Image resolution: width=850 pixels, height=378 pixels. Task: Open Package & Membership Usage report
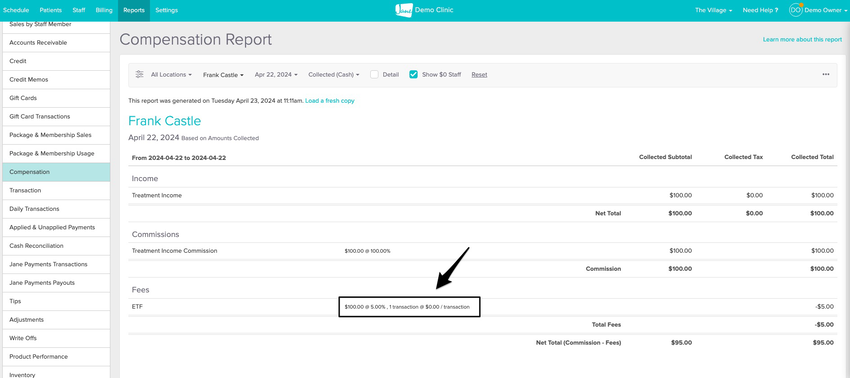click(55, 153)
